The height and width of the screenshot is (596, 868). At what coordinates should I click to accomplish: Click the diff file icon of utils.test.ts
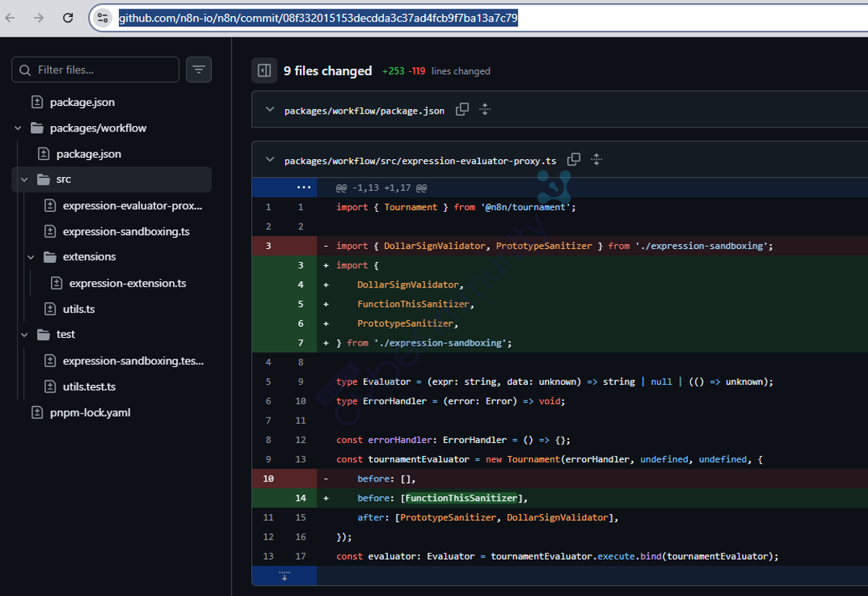[49, 387]
